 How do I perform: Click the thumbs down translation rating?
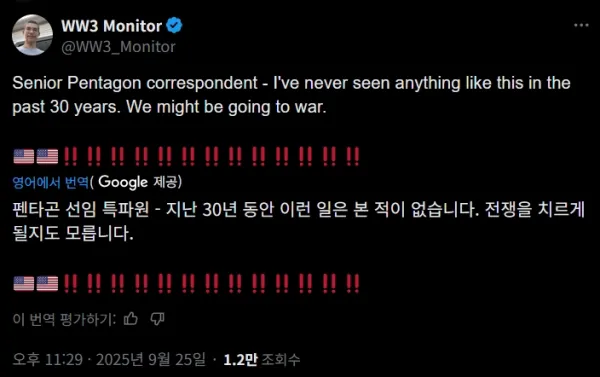coord(157,318)
